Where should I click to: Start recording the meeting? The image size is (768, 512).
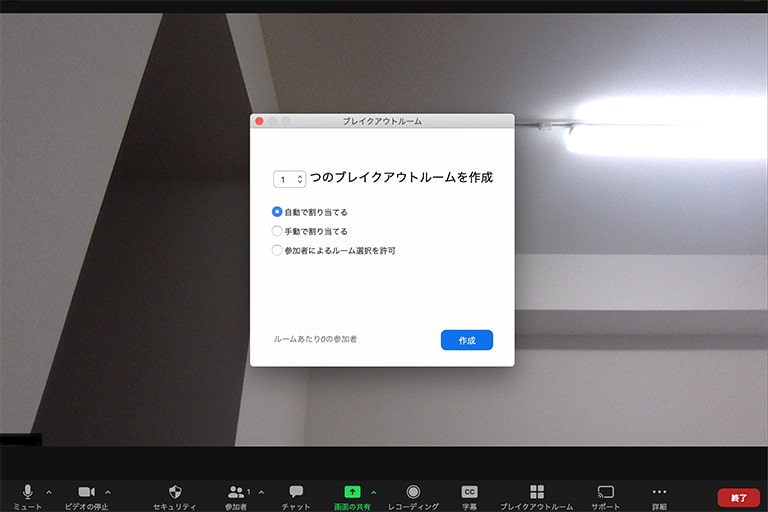[x=413, y=496]
